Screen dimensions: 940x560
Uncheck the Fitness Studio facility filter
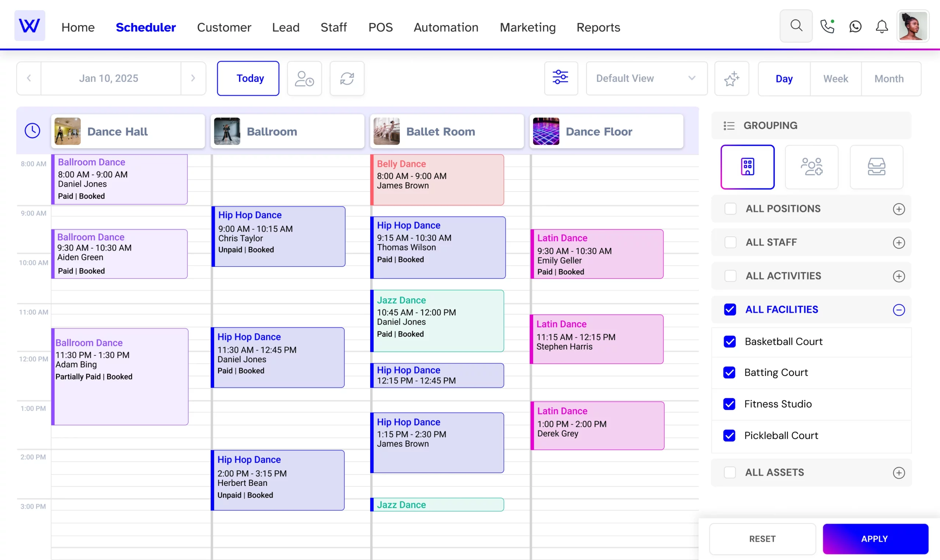729,403
